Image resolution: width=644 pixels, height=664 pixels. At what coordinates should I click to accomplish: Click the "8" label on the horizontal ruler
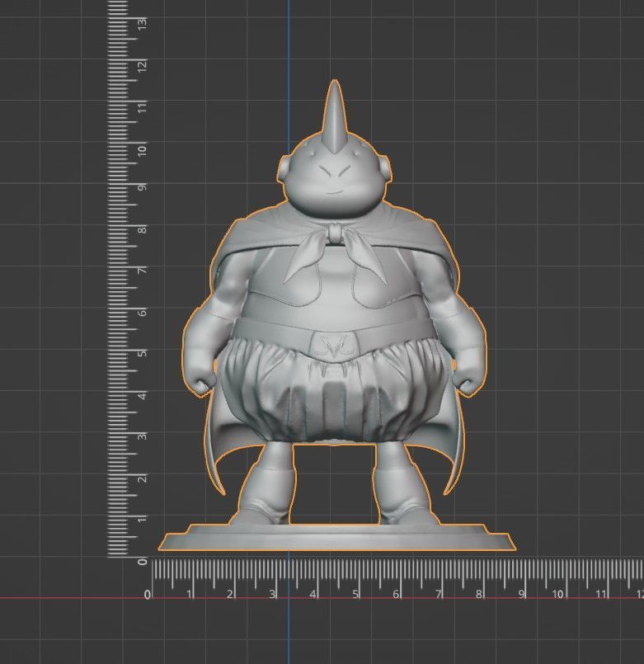pos(478,594)
